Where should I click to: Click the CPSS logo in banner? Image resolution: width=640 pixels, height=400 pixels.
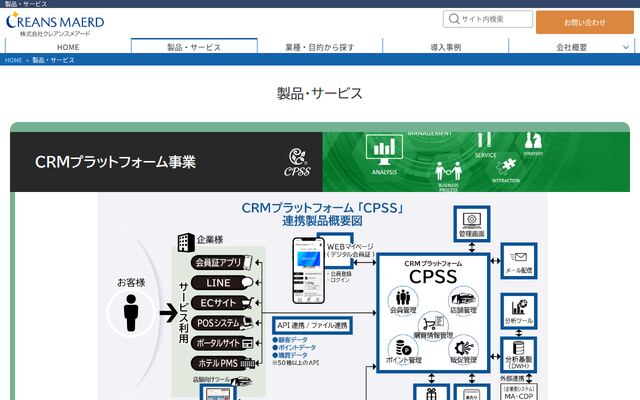click(x=297, y=162)
